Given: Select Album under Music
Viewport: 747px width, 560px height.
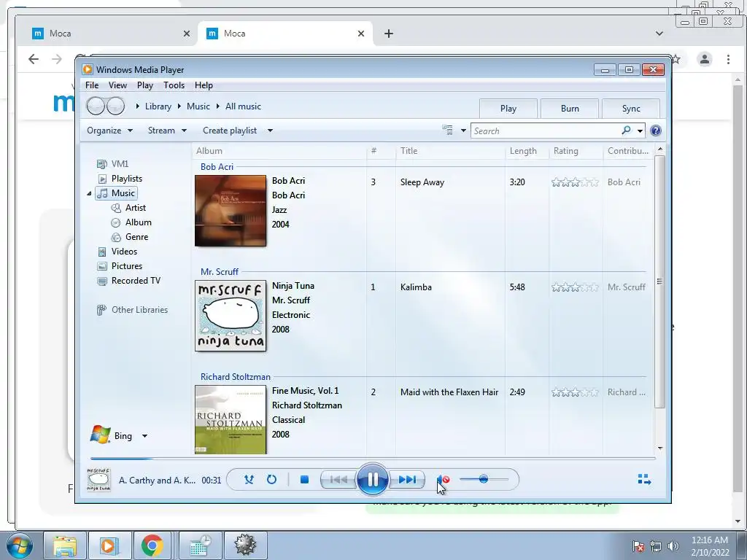Looking at the screenshot, I should [x=131, y=222].
